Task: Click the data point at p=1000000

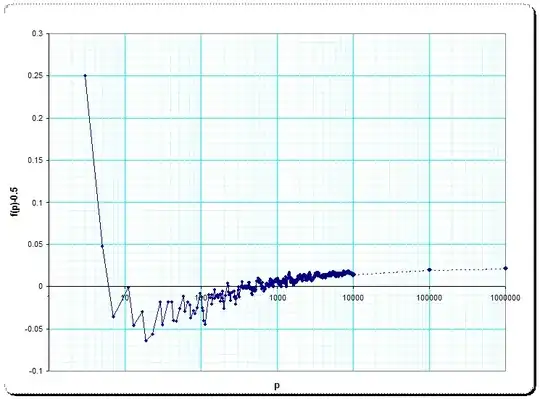Action: 506,268
